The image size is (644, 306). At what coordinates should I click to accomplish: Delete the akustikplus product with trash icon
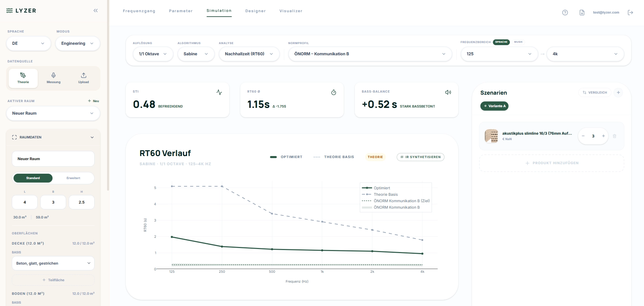pos(614,136)
